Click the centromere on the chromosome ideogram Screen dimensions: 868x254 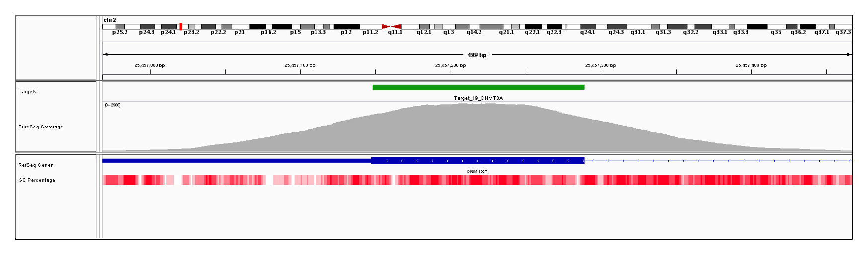tap(392, 26)
